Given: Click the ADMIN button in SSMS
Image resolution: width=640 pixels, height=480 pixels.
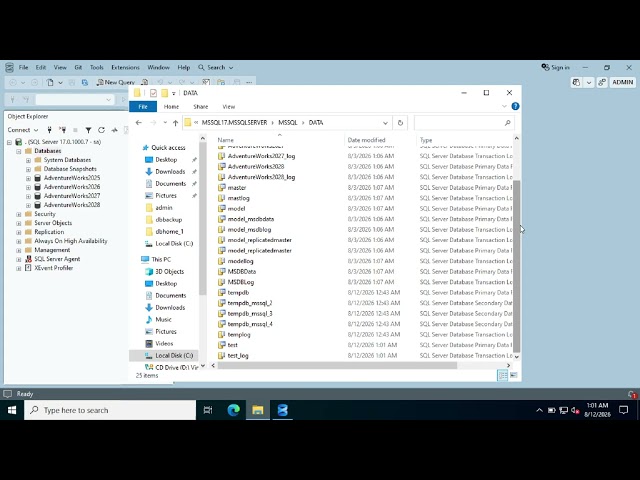Looking at the screenshot, I should (x=622, y=82).
